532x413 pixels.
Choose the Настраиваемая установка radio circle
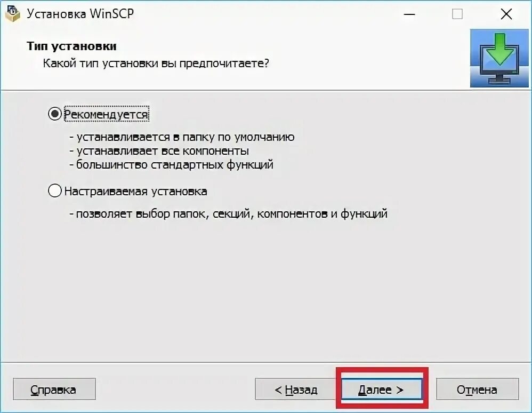pos(54,190)
